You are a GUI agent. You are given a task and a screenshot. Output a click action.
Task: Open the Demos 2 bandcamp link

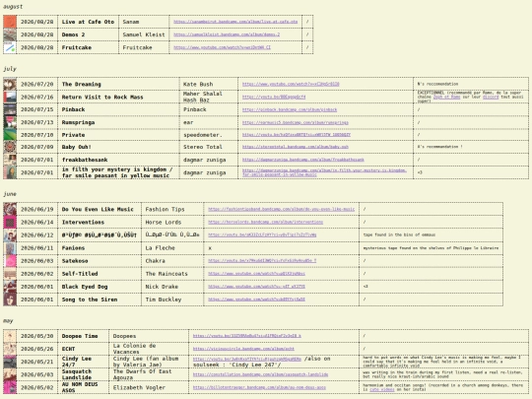(227, 34)
